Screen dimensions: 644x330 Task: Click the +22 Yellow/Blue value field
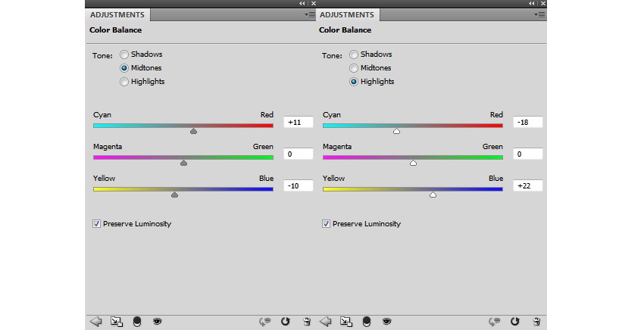(x=528, y=185)
